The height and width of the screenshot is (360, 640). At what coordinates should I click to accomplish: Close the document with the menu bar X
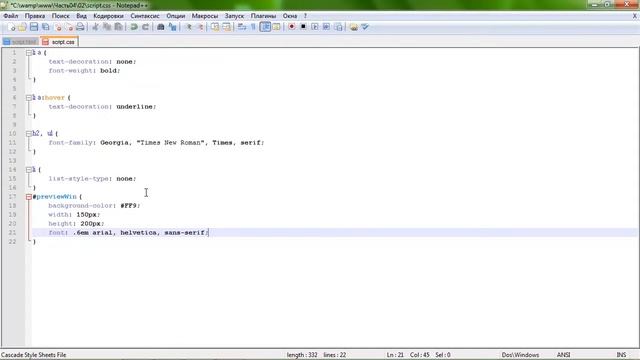pyautogui.click(x=635, y=16)
